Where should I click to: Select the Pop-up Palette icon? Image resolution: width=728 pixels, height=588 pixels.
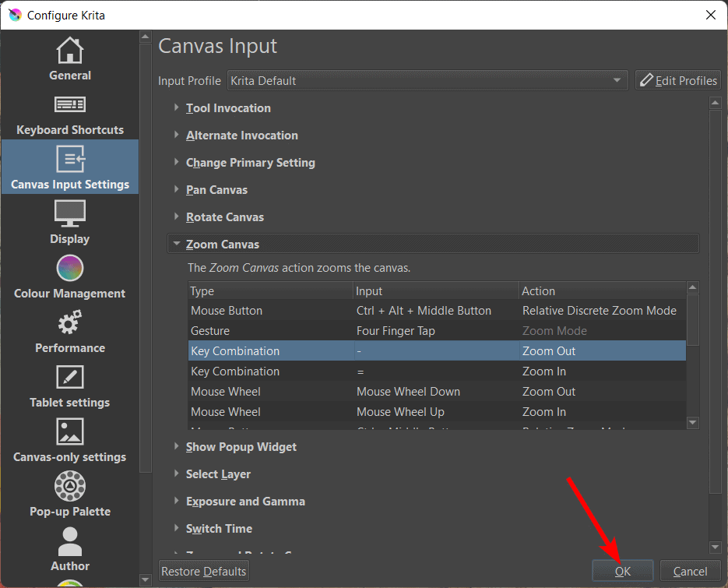(x=70, y=487)
